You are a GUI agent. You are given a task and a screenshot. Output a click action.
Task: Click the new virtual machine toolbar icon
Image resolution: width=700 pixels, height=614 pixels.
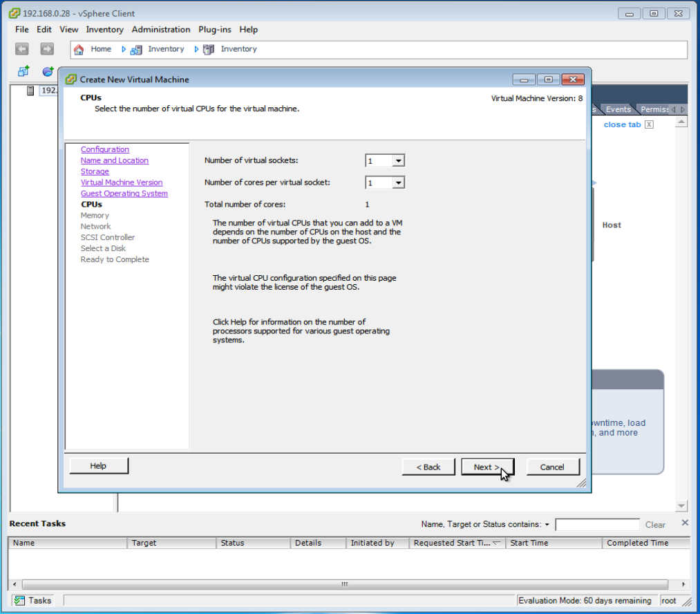[23, 71]
